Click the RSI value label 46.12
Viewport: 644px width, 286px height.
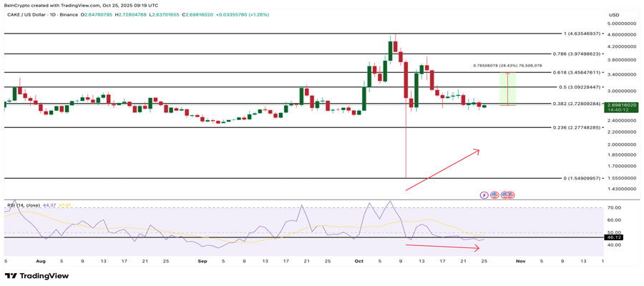614,237
